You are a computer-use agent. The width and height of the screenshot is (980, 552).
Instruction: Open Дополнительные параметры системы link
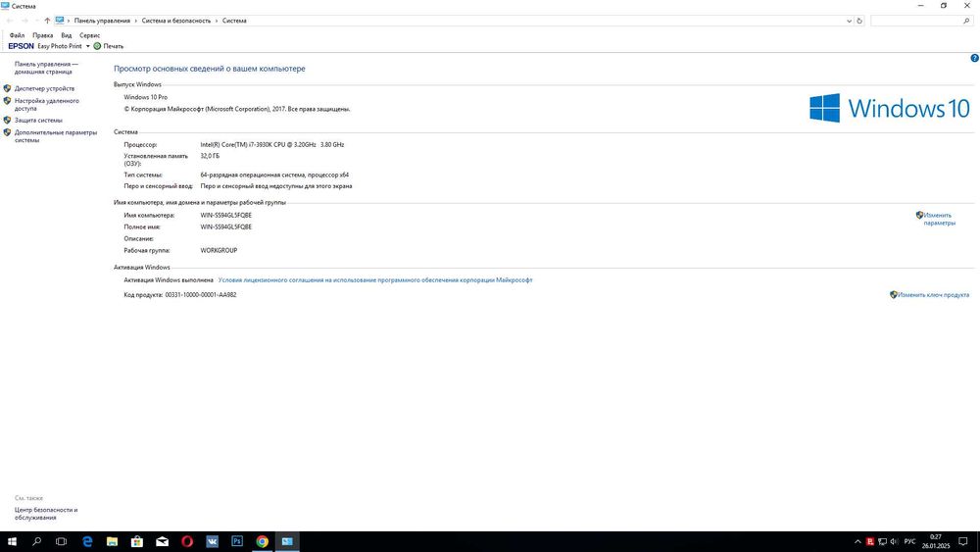pyautogui.click(x=56, y=136)
